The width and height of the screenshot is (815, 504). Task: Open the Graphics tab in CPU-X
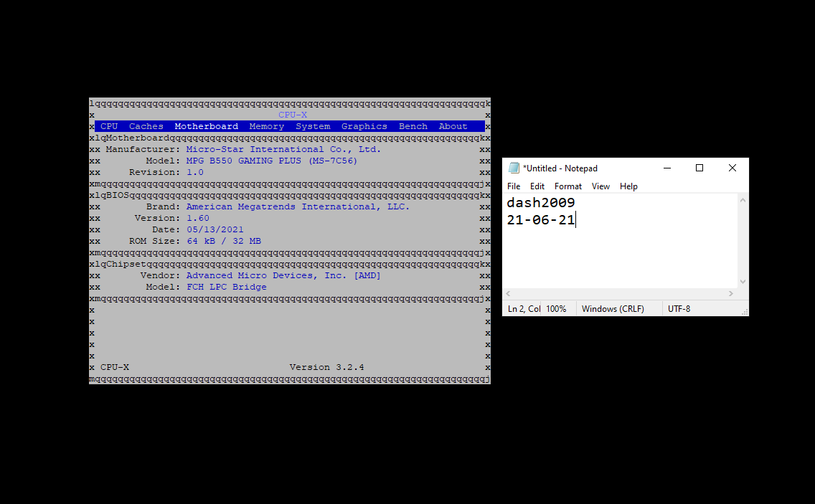click(364, 126)
